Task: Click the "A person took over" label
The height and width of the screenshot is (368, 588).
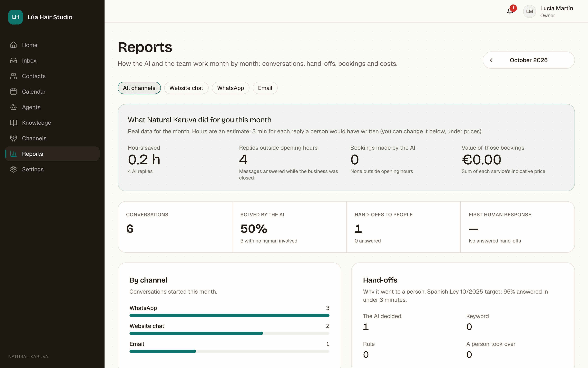Action: pyautogui.click(x=491, y=344)
